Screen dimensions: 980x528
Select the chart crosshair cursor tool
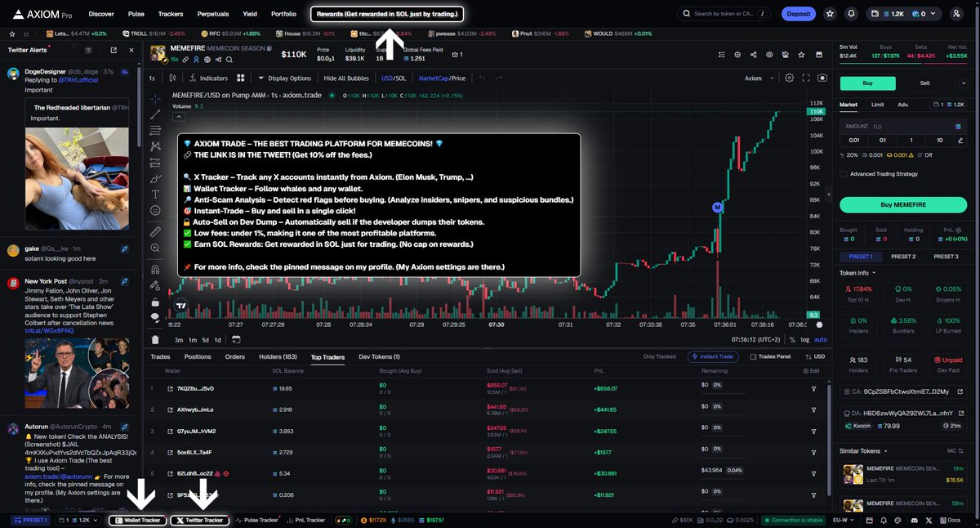[x=155, y=99]
